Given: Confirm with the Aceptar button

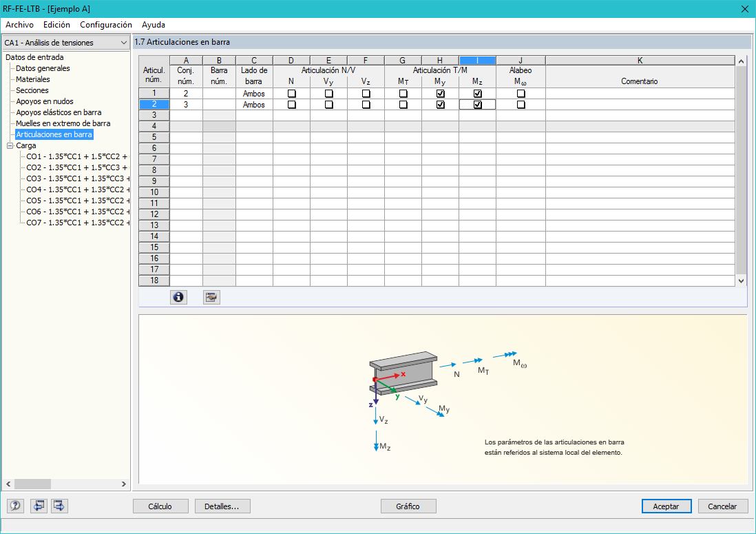Looking at the screenshot, I should 666,506.
